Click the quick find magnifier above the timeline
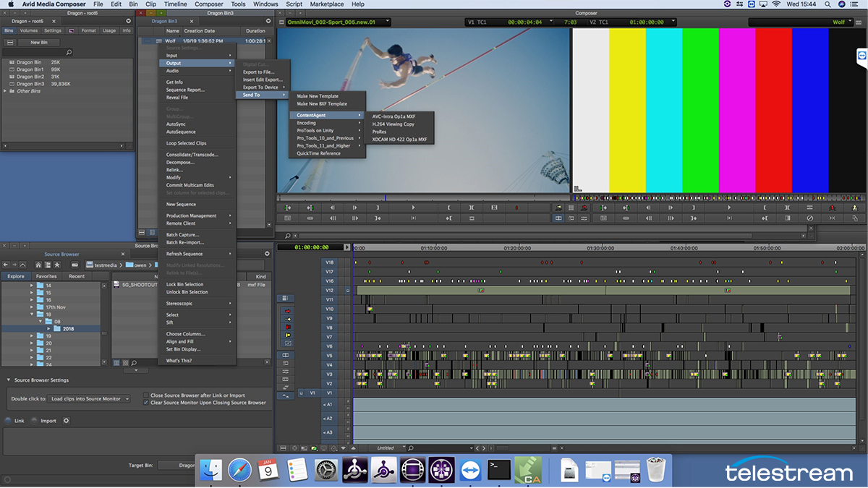Viewport: 868px width, 488px height. click(288, 236)
